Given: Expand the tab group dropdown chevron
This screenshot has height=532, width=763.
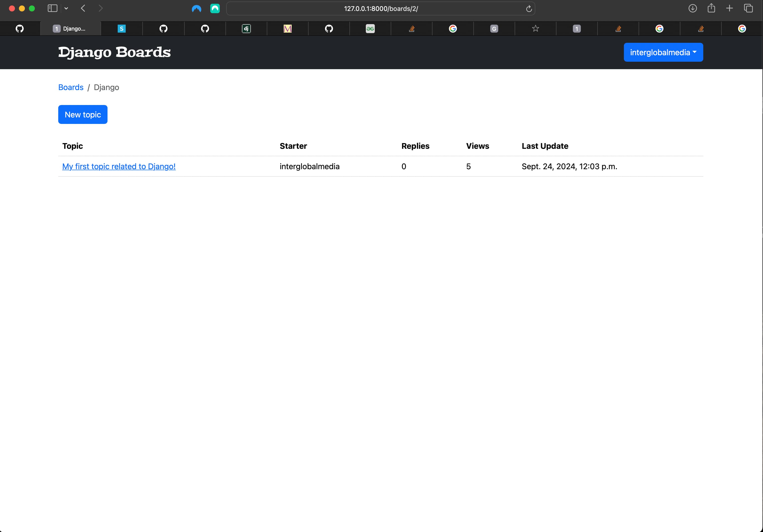Looking at the screenshot, I should 66,8.
